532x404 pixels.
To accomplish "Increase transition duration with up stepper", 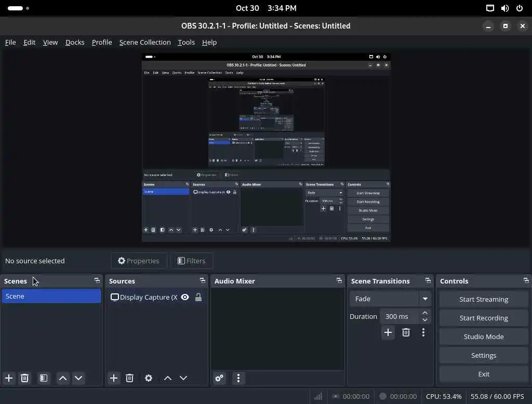I will (425, 313).
